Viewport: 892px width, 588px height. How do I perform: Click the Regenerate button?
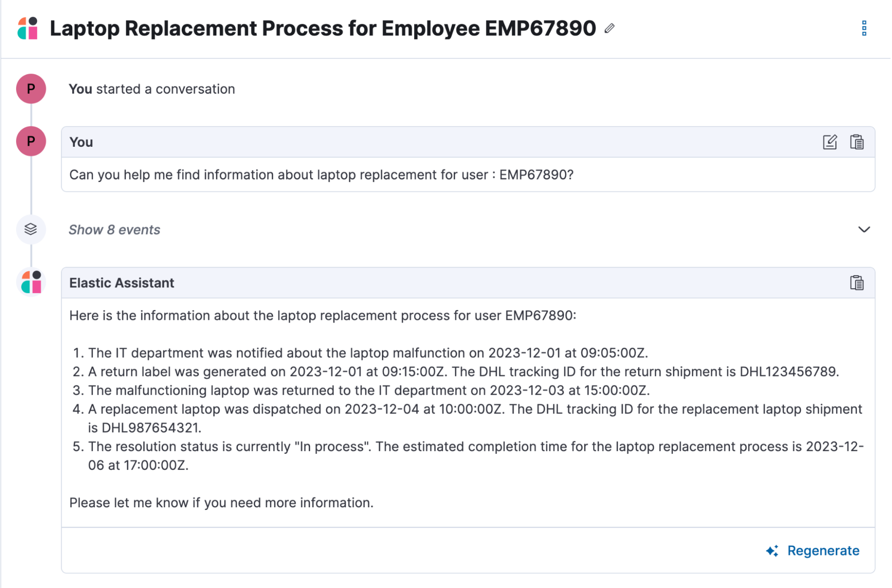(813, 551)
